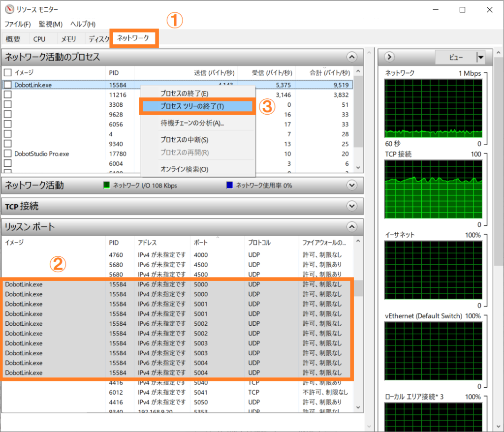Select the port 5041 TCP listening row
The width and height of the screenshot is (504, 432).
click(x=177, y=393)
